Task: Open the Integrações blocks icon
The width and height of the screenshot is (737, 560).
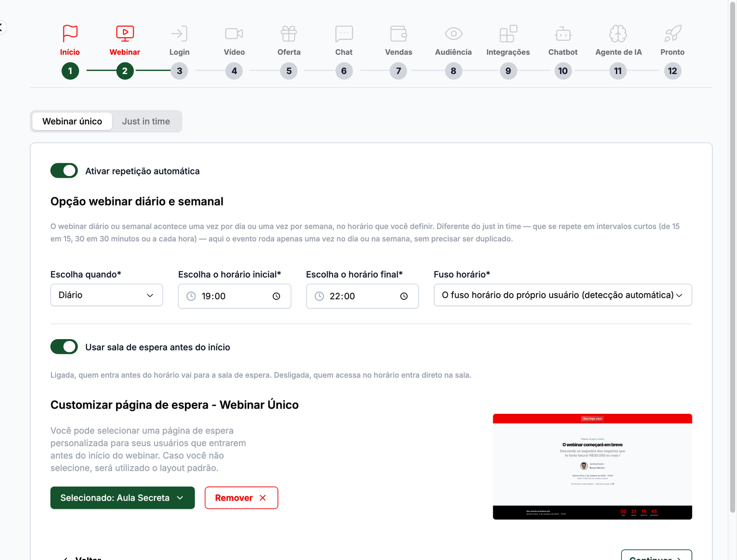Action: [508, 34]
